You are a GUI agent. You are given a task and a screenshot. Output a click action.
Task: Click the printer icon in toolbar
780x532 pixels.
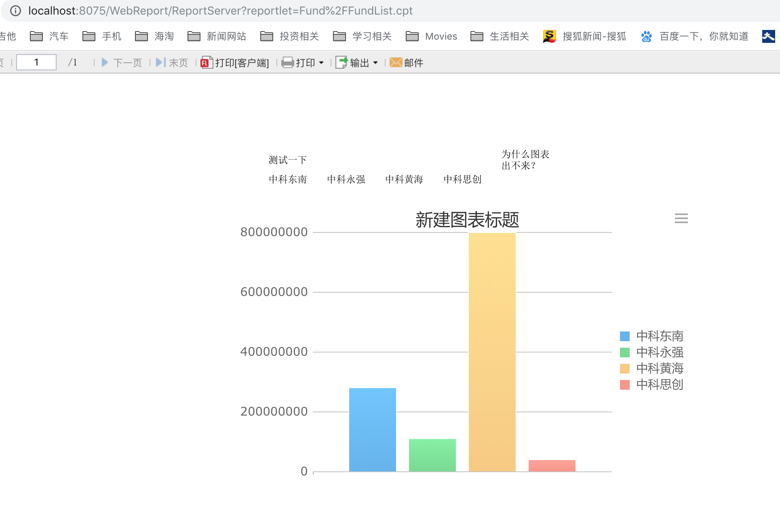tap(288, 63)
